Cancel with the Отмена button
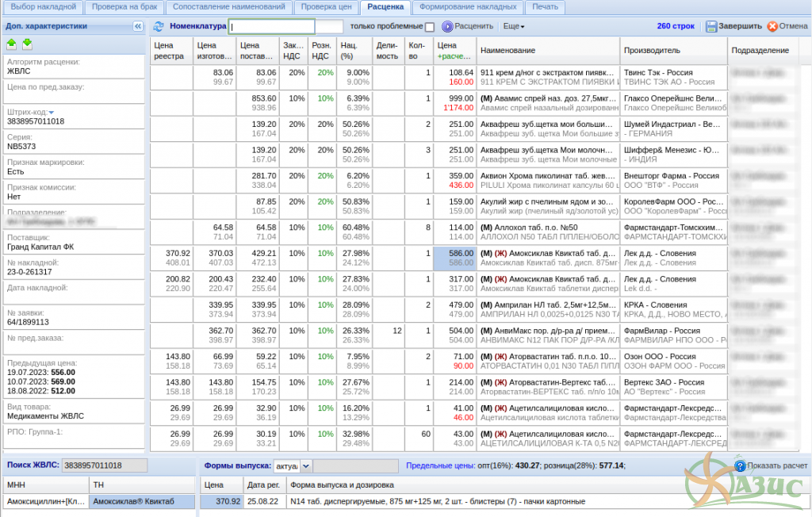 click(x=787, y=26)
